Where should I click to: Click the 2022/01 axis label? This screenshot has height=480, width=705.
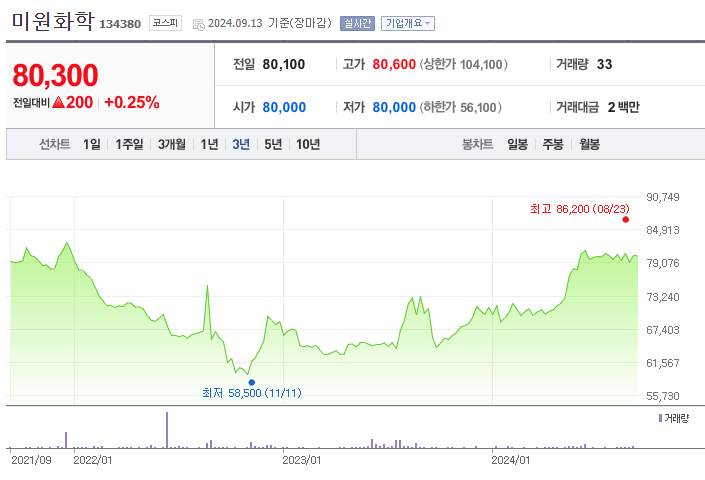(93, 460)
